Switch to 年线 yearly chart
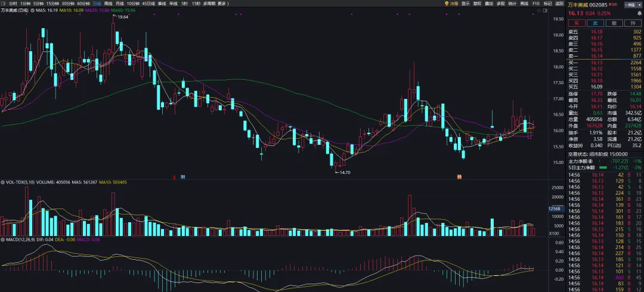 pos(174,4)
